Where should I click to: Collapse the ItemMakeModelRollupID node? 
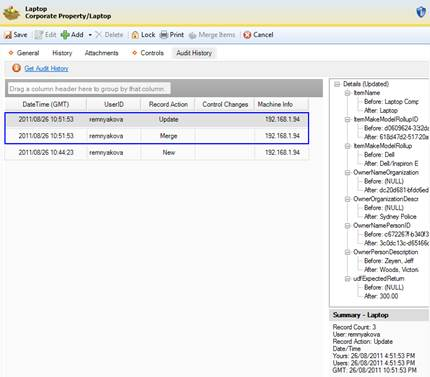click(x=347, y=119)
